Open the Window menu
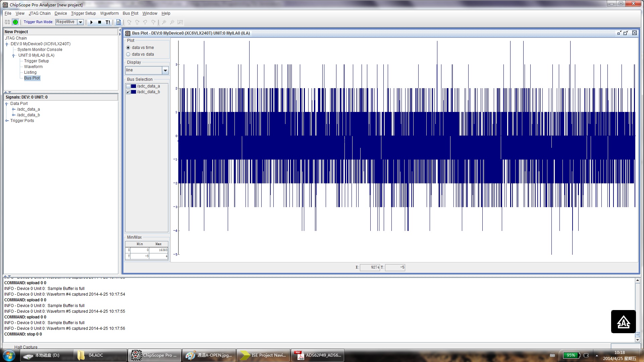Image resolution: width=644 pixels, height=362 pixels. tap(150, 13)
